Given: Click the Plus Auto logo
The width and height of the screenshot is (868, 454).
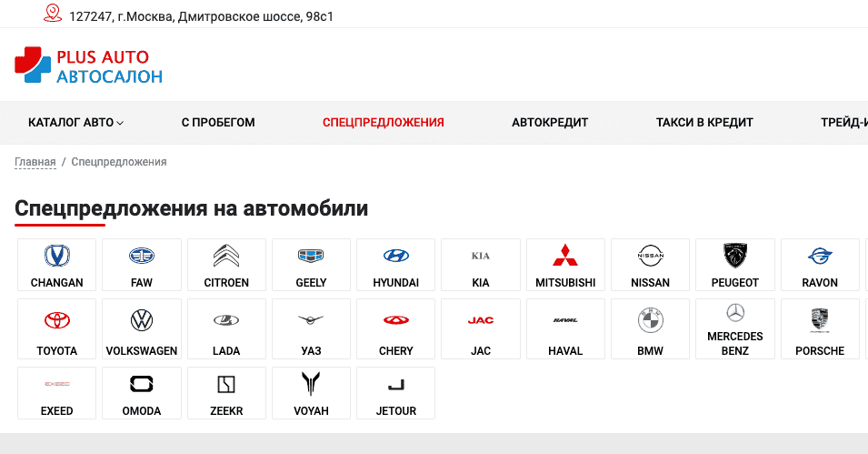Looking at the screenshot, I should (x=88, y=66).
